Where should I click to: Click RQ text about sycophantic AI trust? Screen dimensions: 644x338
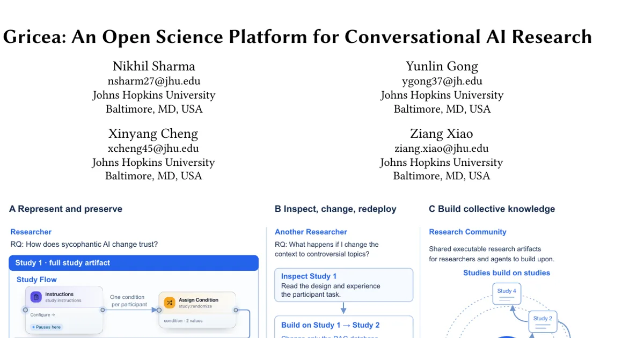(84, 245)
